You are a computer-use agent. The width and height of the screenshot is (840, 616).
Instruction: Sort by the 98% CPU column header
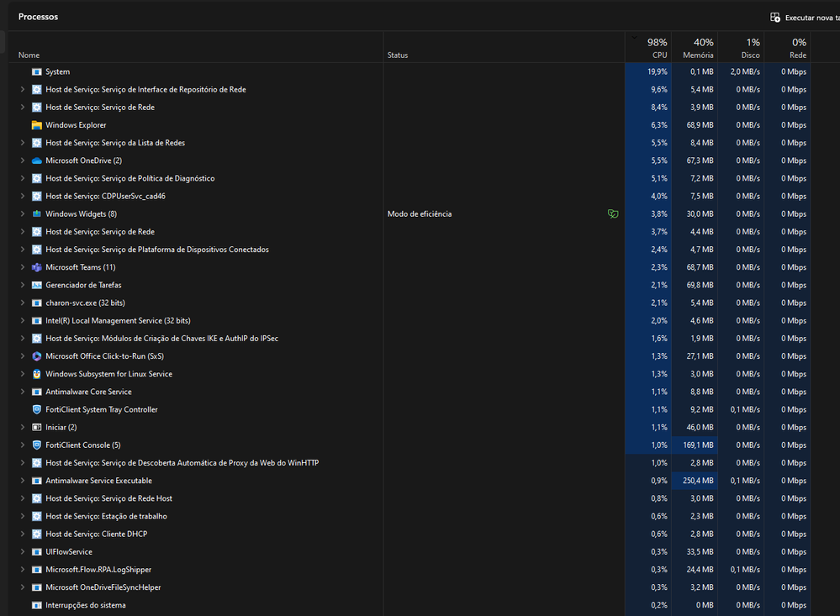pyautogui.click(x=647, y=48)
